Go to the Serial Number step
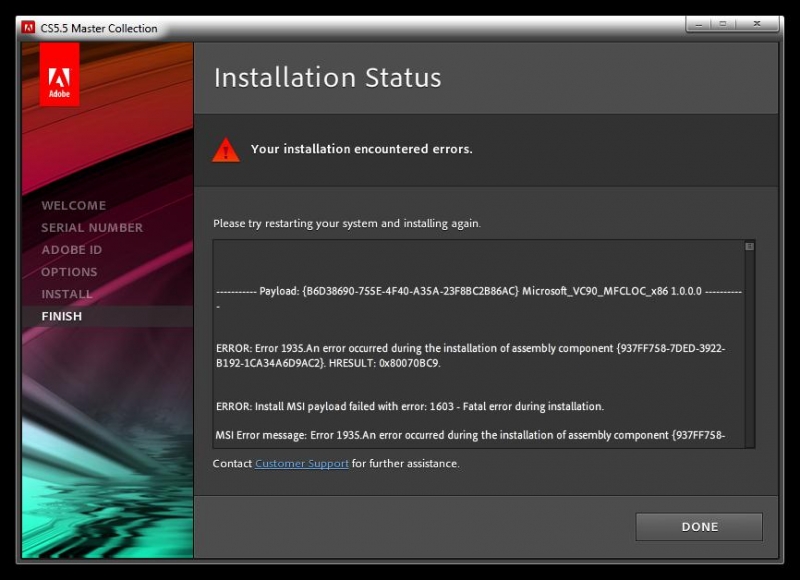Image resolution: width=800 pixels, height=580 pixels. click(x=92, y=227)
